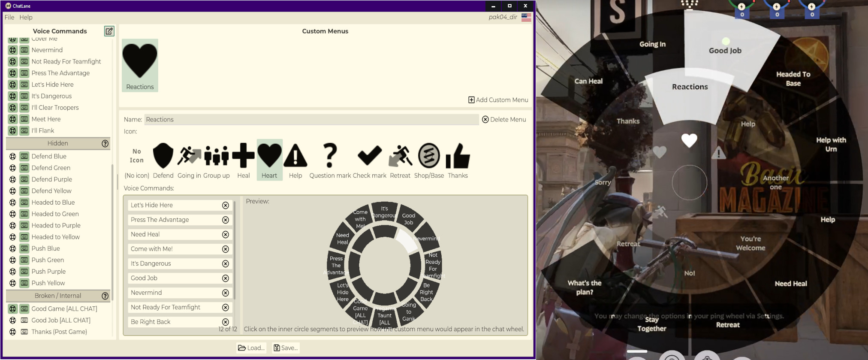Remove Be Right Back from the Reactions menu
The height and width of the screenshot is (360, 868).
click(226, 322)
